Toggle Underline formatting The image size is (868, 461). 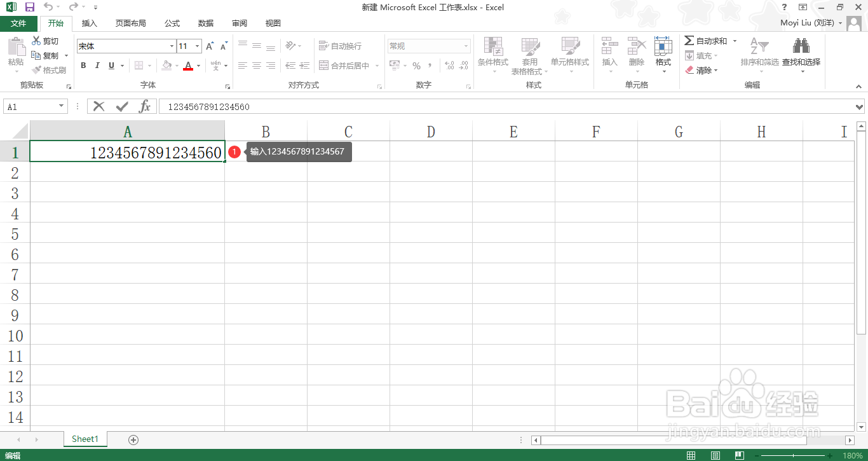(112, 65)
